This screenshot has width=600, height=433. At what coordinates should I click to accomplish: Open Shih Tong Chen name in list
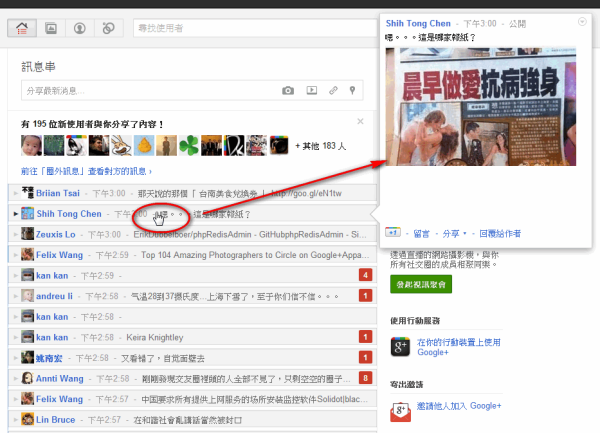click(x=69, y=214)
